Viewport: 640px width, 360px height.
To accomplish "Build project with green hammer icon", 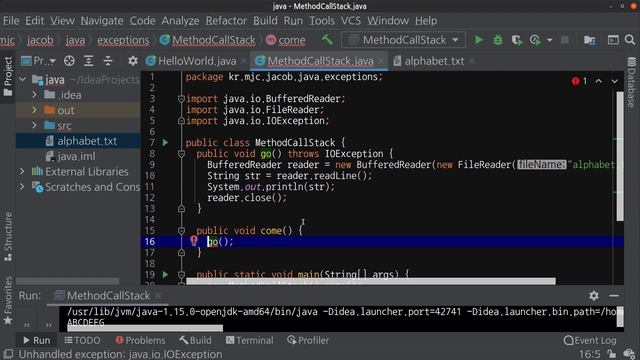I will click(327, 40).
